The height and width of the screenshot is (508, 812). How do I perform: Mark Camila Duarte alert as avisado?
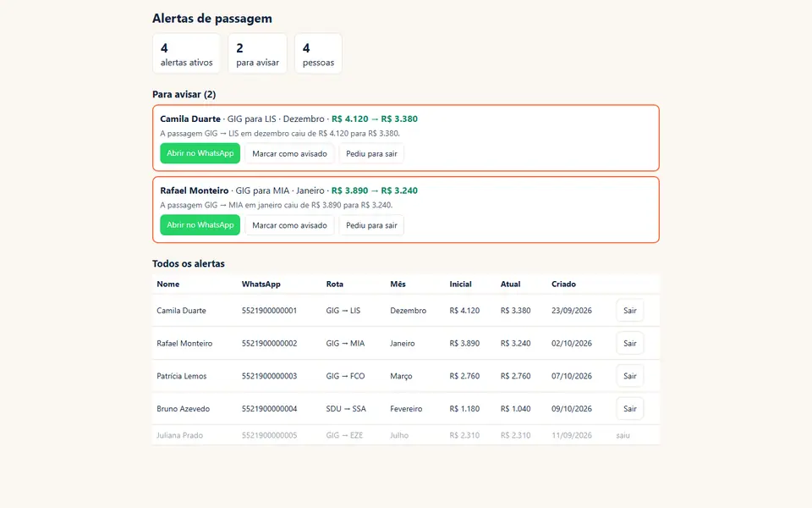[289, 153]
